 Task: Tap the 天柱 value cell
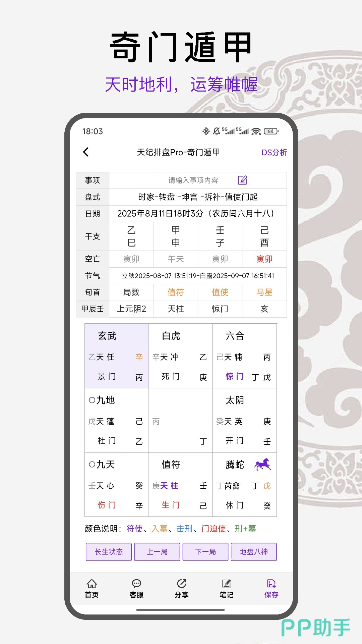pyautogui.click(x=176, y=309)
